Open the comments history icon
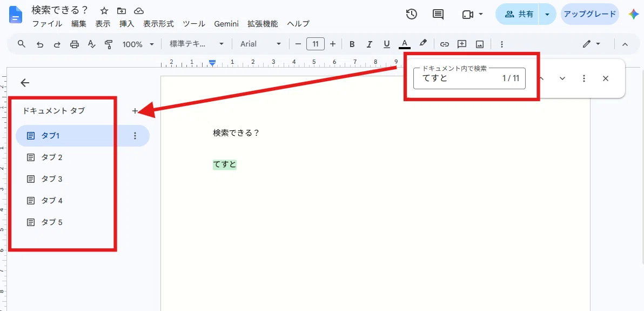 tap(438, 15)
